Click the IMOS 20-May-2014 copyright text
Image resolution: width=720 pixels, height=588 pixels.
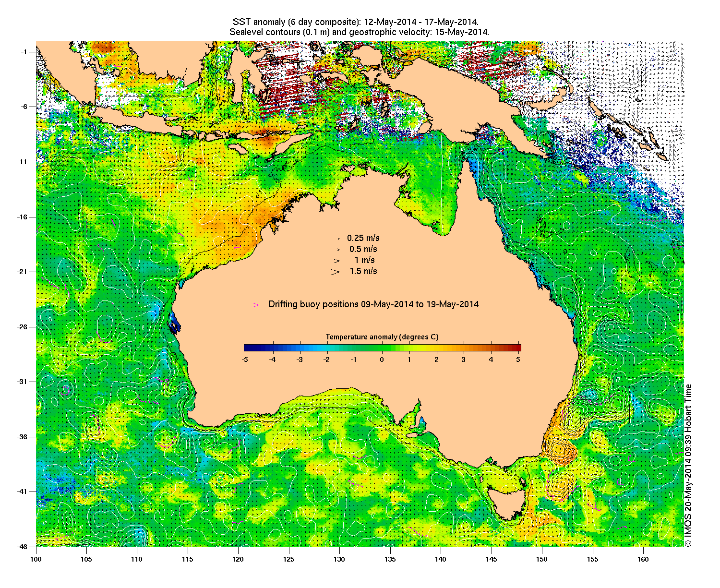click(688, 465)
